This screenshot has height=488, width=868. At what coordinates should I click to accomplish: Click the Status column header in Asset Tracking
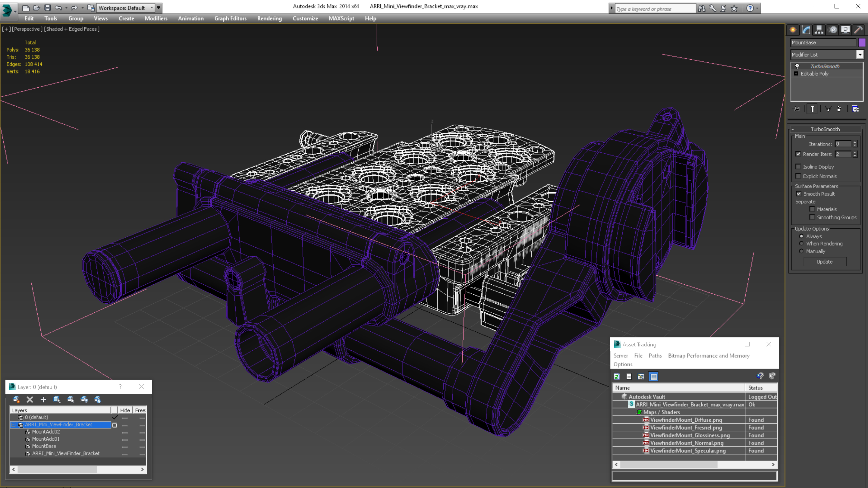point(762,388)
